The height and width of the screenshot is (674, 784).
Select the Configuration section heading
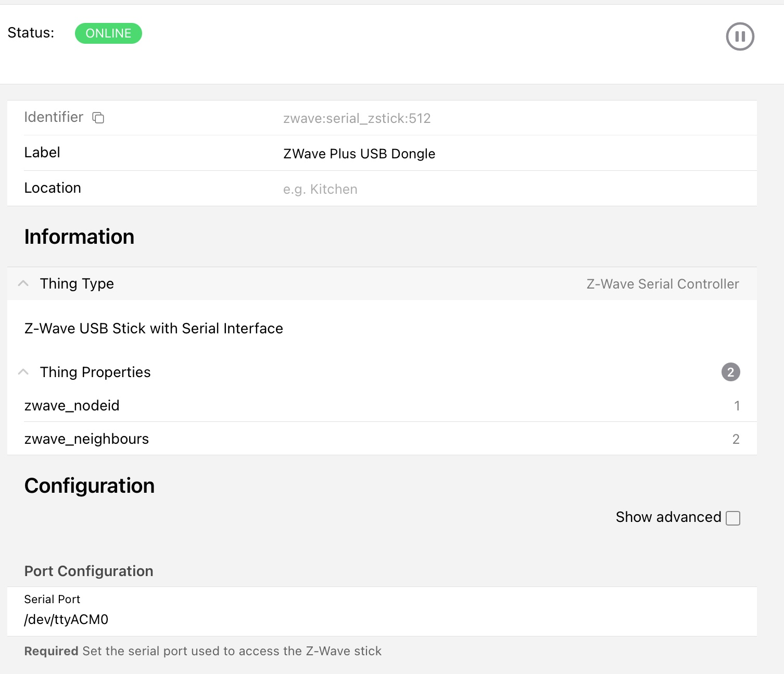pyautogui.click(x=89, y=485)
